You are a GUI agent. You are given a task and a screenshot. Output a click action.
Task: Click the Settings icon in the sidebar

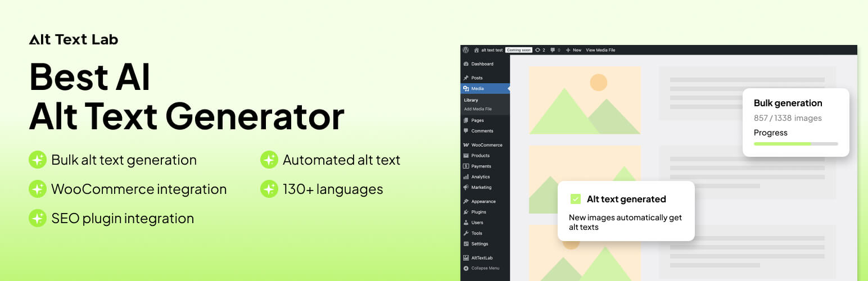(x=466, y=244)
